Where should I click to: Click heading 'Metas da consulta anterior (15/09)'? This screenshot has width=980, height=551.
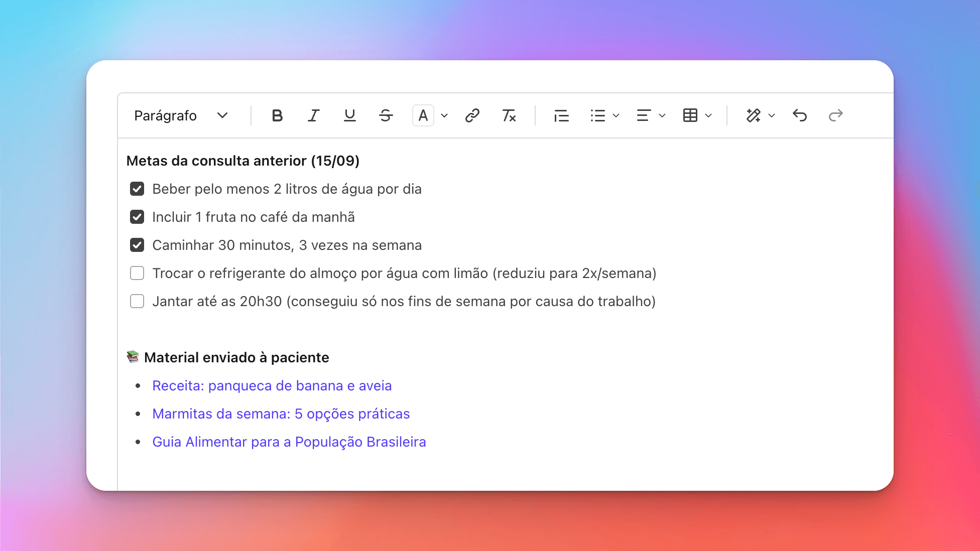[x=243, y=161]
